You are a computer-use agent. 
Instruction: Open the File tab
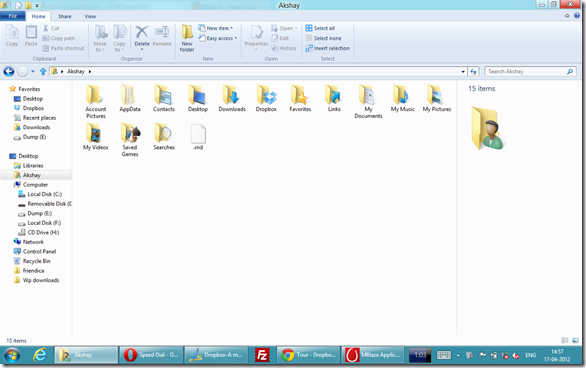tap(13, 16)
